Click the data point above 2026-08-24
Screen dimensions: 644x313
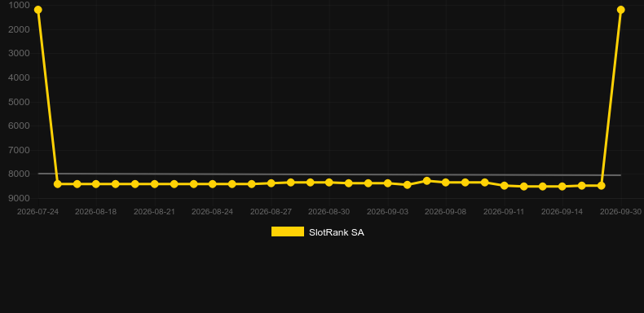(213, 184)
